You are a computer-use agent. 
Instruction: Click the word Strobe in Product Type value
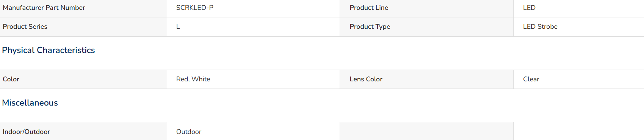tap(548, 26)
